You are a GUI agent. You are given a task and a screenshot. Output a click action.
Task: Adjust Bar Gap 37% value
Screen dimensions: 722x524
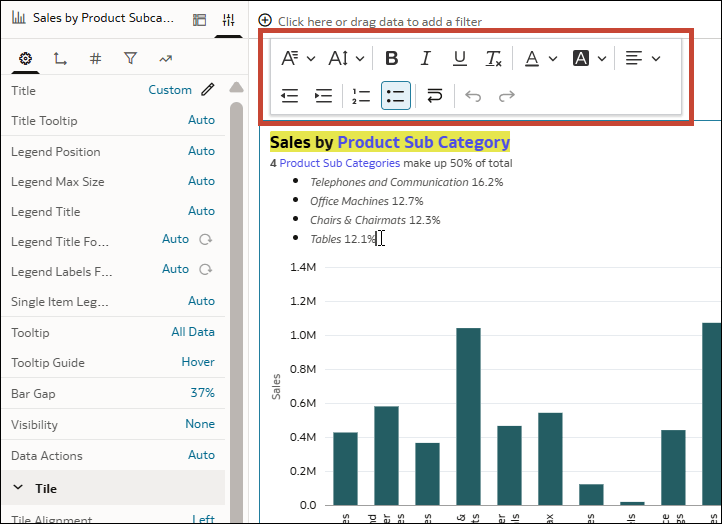203,393
